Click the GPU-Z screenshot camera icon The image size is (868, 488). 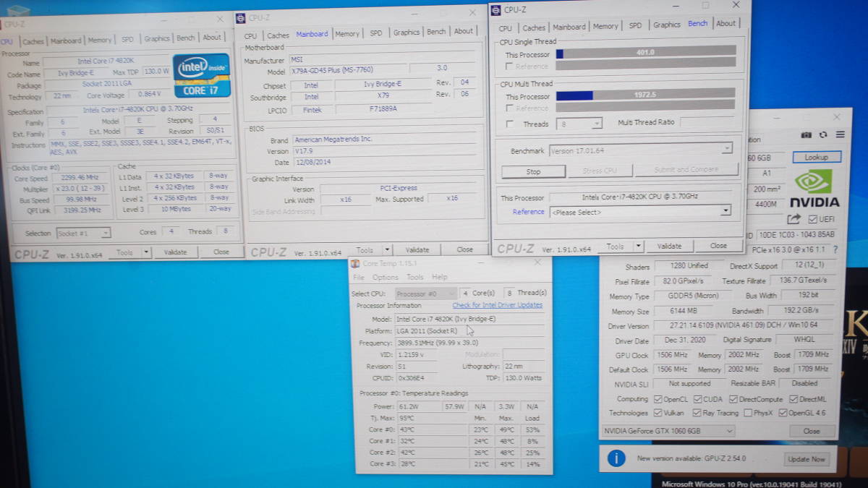pyautogui.click(x=807, y=135)
